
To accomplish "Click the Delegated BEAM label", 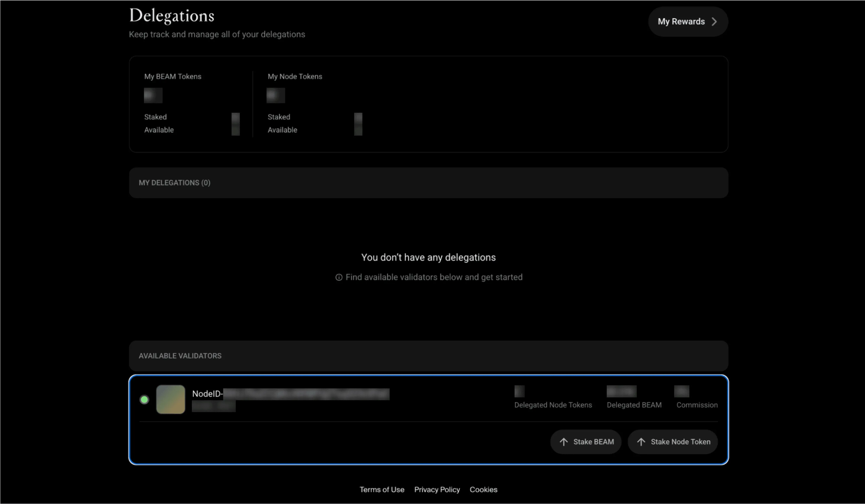I will (x=634, y=405).
